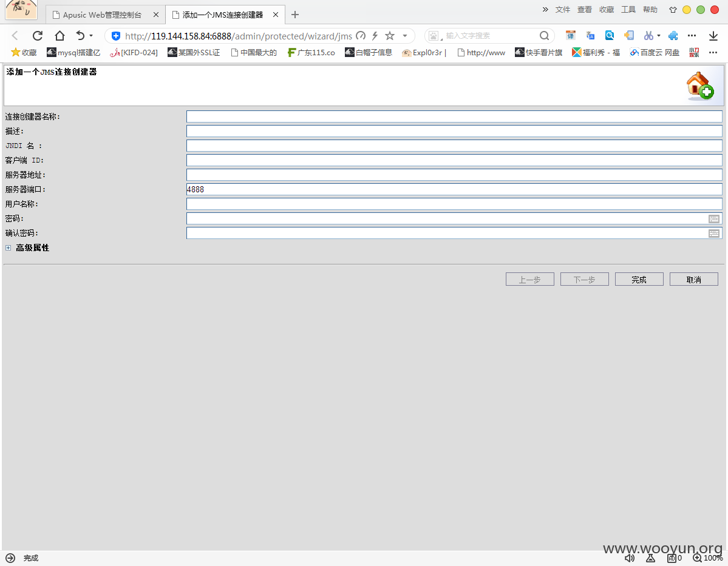
Task: Open the translate extension icon
Action: coord(590,36)
